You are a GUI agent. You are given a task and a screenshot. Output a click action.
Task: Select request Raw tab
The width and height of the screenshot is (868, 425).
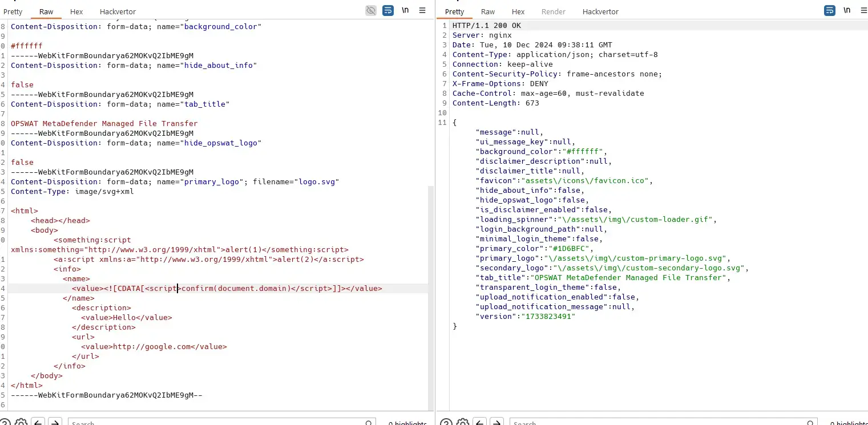46,11
